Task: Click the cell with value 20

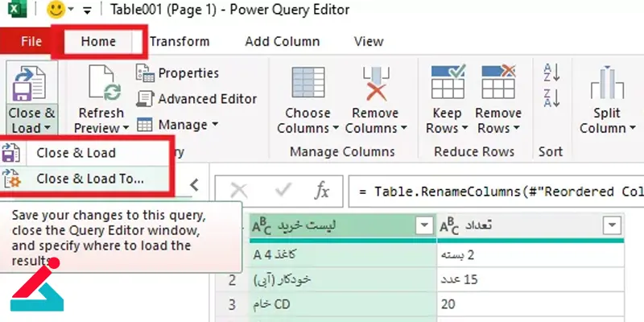Action: [530, 304]
